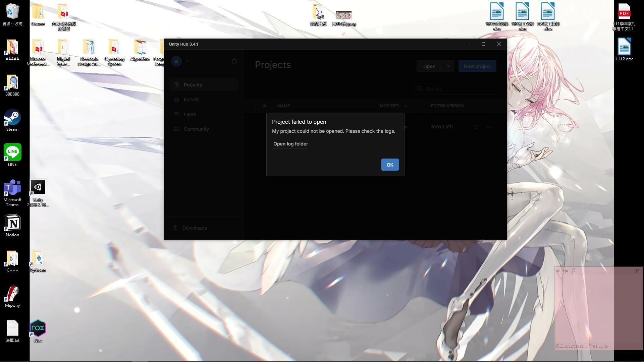
Task: Select the Learn sidebar item
Action: coord(190,114)
